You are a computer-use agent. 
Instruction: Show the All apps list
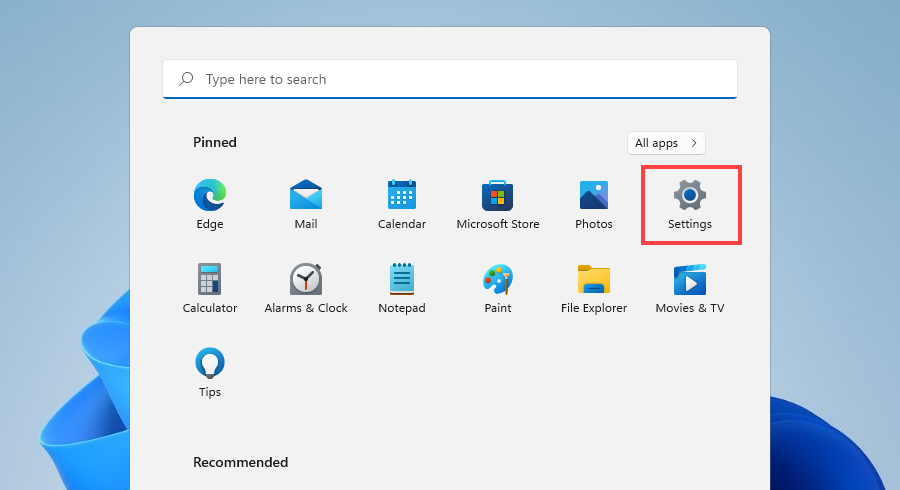coord(656,143)
